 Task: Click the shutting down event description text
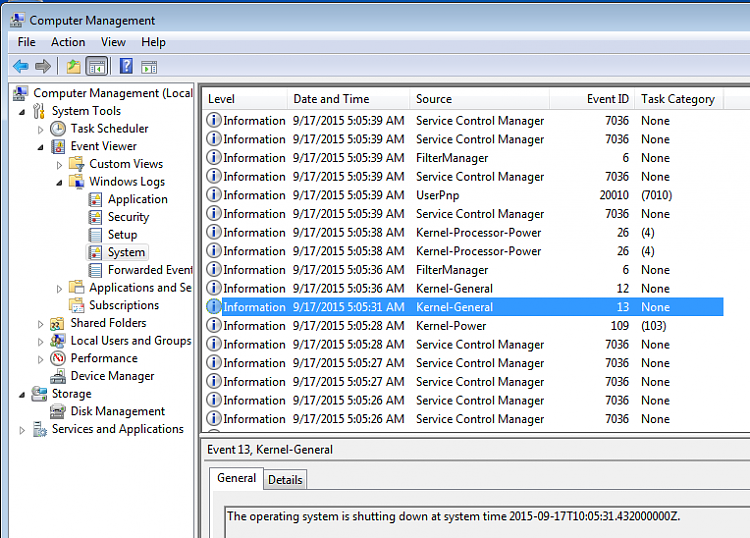(x=453, y=516)
